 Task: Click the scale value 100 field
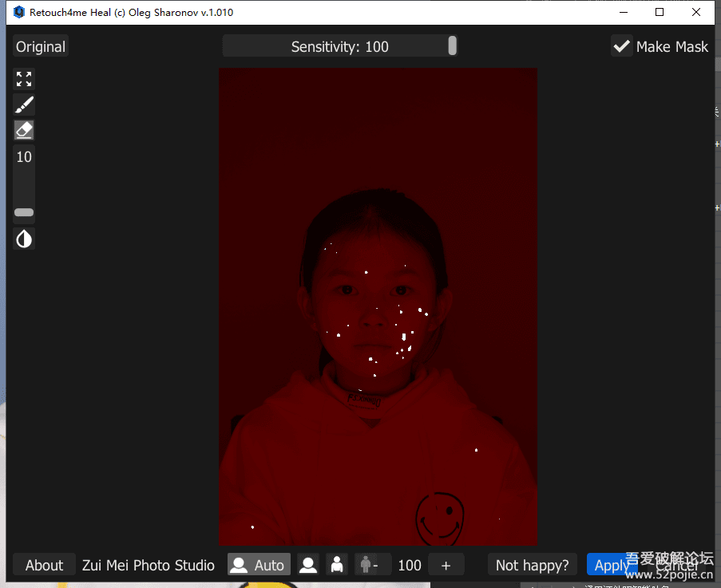[x=410, y=565]
